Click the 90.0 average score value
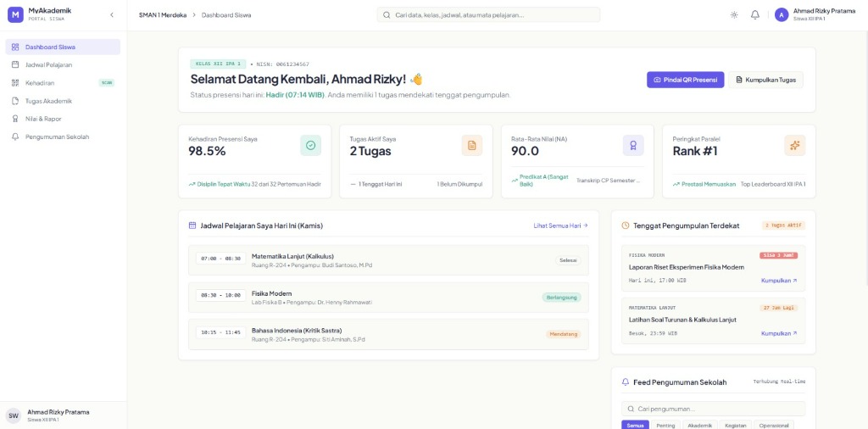The height and width of the screenshot is (429, 868). pos(525,151)
